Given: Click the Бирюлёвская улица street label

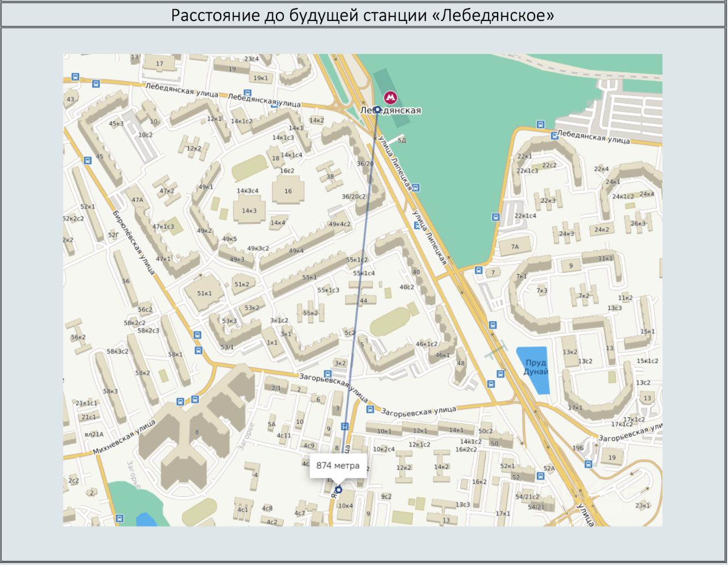Looking at the screenshot, I should click(134, 242).
